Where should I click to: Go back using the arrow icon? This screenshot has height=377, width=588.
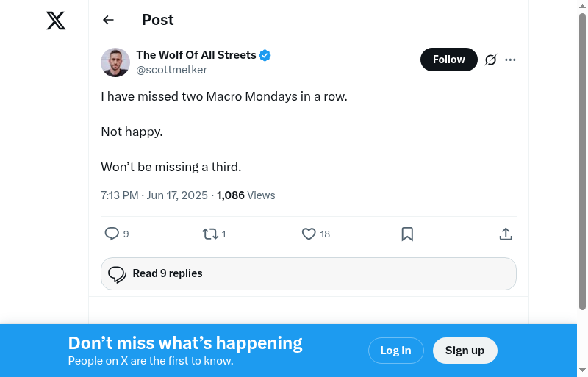point(109,20)
